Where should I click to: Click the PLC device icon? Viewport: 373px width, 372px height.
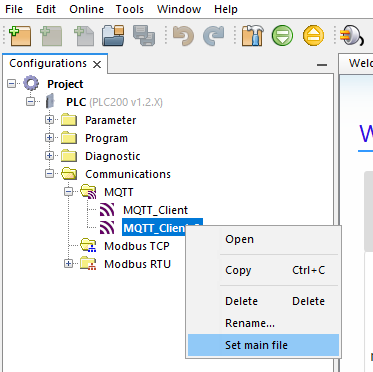click(50, 101)
